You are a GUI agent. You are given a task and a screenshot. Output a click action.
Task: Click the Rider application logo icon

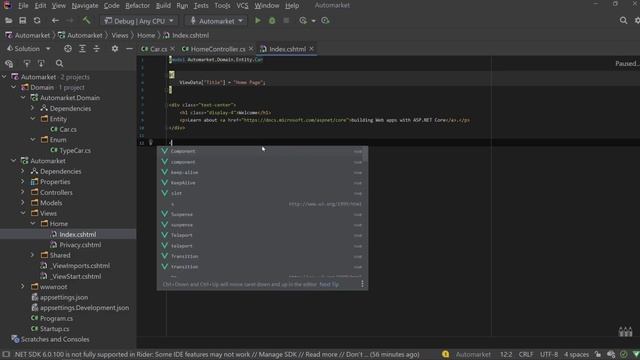(x=7, y=5)
